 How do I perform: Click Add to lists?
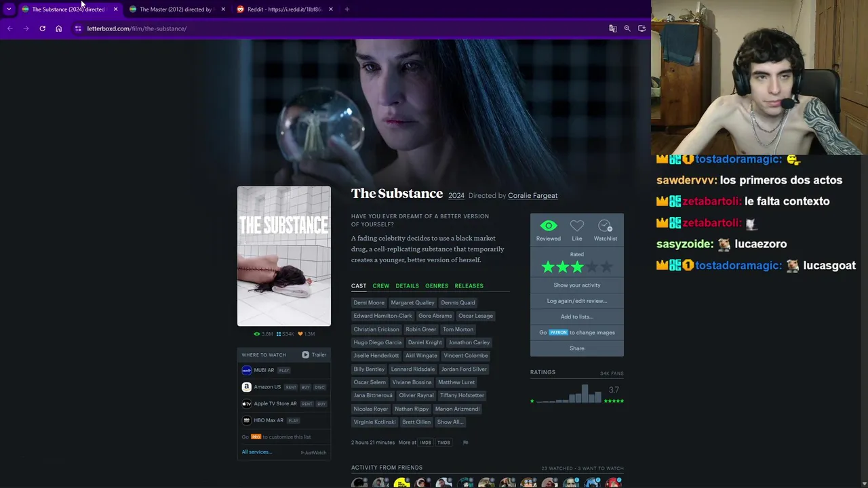[577, 317]
